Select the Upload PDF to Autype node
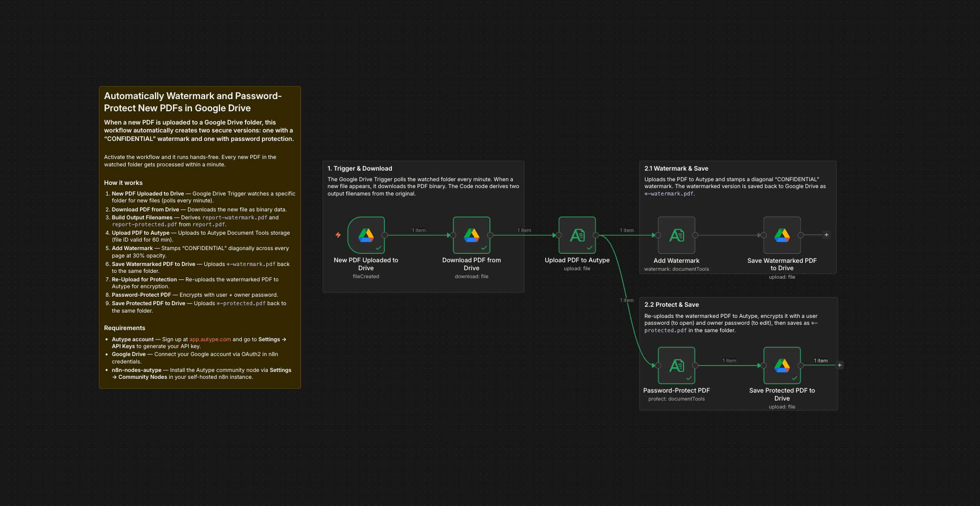 point(577,235)
